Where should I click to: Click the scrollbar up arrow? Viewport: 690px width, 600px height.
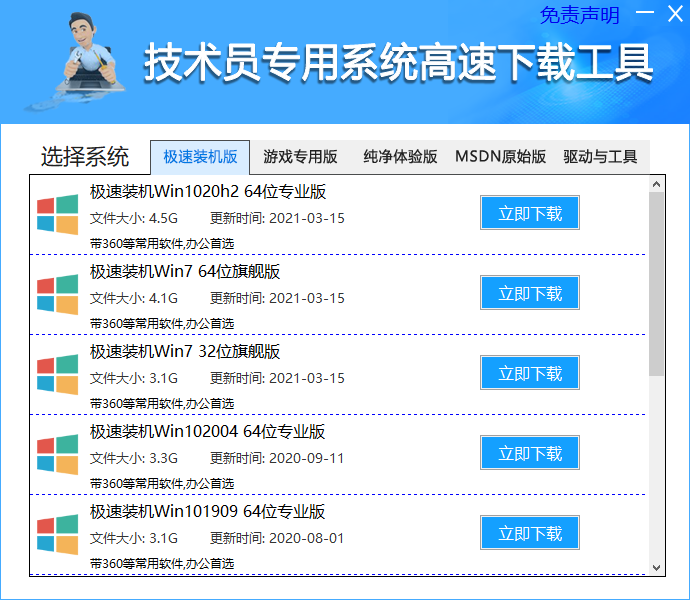[657, 184]
